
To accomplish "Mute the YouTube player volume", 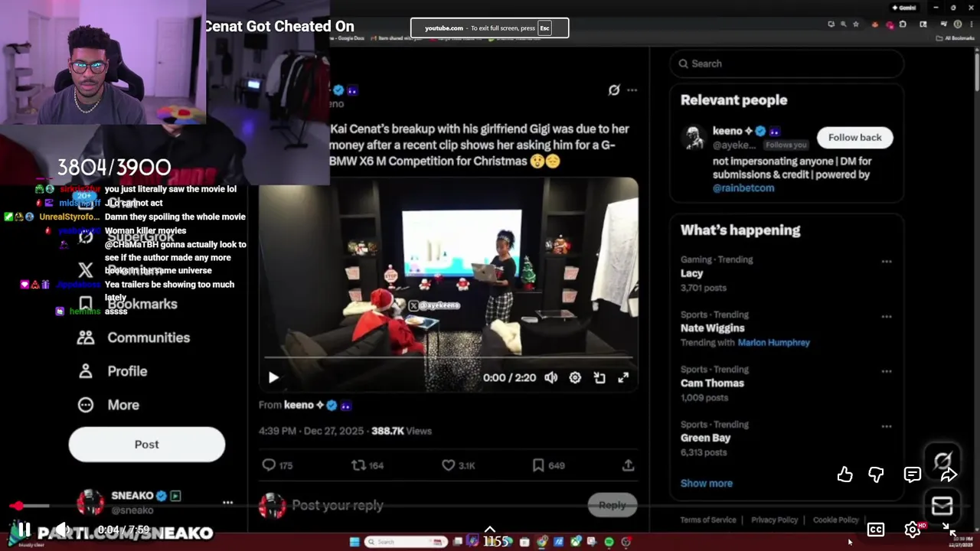I will pyautogui.click(x=63, y=530).
